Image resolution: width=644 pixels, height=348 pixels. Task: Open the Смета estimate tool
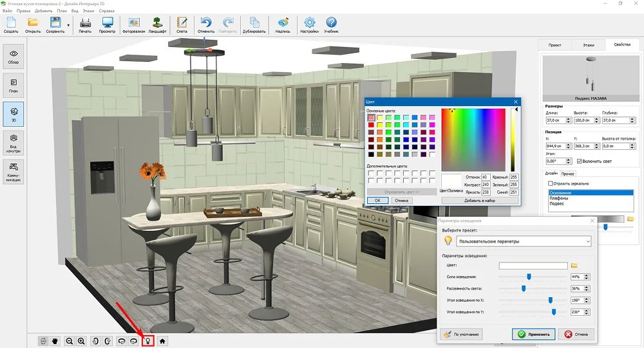(x=182, y=24)
